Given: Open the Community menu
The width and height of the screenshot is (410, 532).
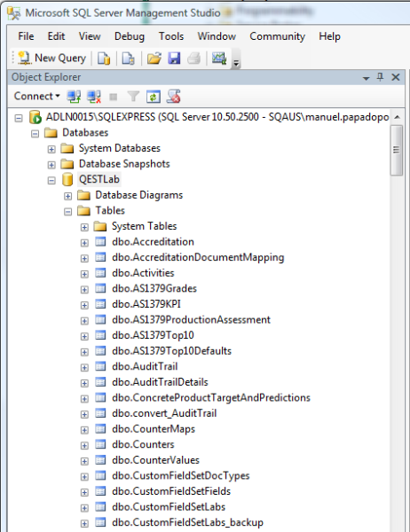Looking at the screenshot, I should (277, 36).
